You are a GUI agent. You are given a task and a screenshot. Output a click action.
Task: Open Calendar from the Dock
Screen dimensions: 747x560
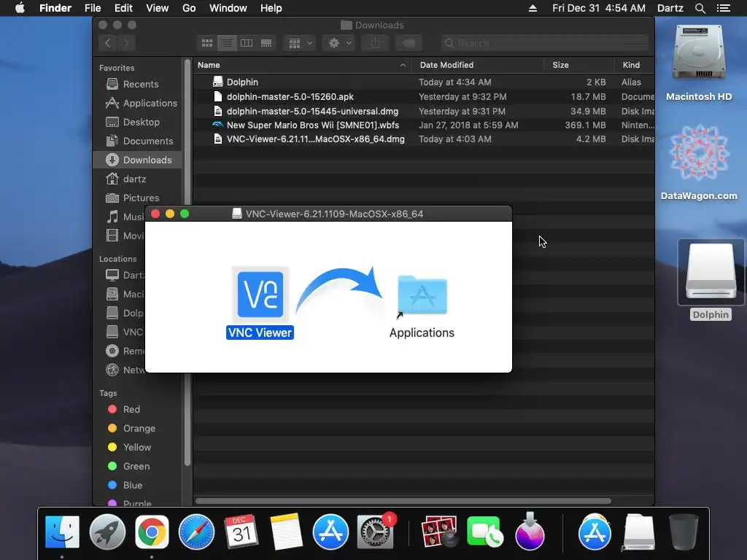pos(241,532)
